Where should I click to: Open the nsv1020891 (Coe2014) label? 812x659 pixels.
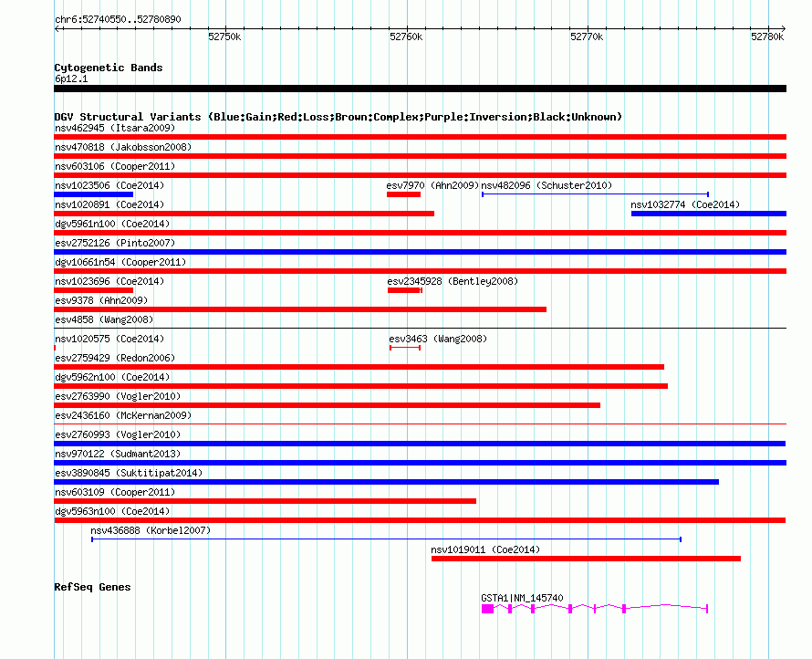point(109,204)
